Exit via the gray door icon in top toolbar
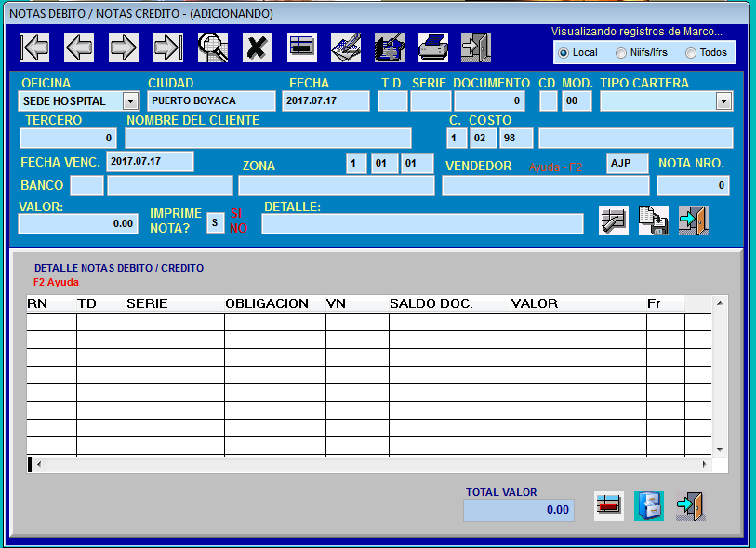756x548 pixels. point(476,47)
